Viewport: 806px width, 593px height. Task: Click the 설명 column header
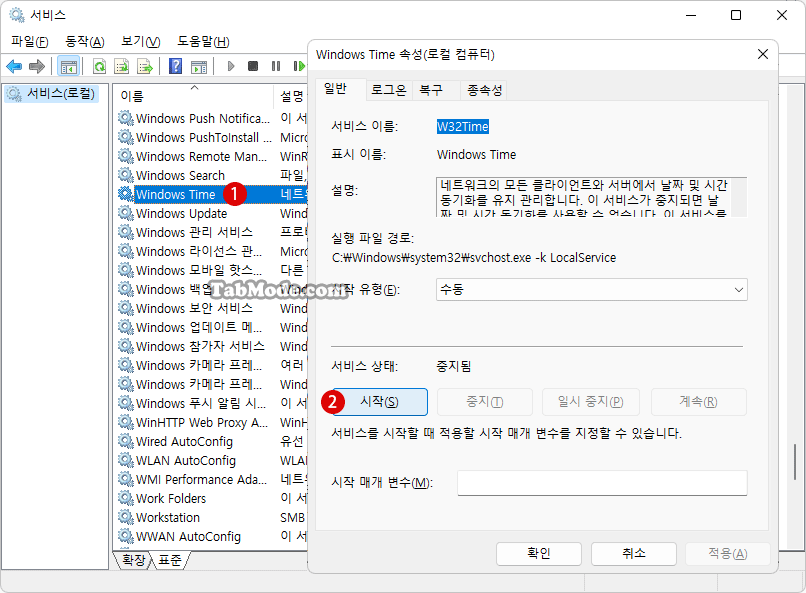[291, 95]
